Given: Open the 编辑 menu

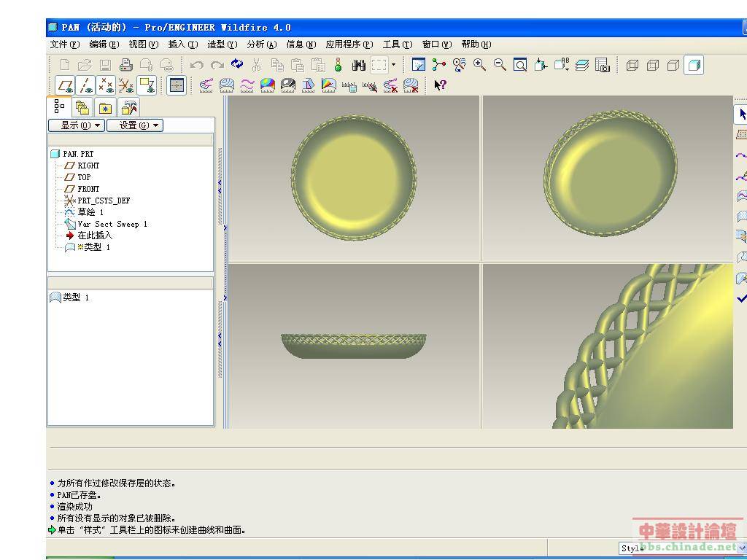Looking at the screenshot, I should point(104,44).
